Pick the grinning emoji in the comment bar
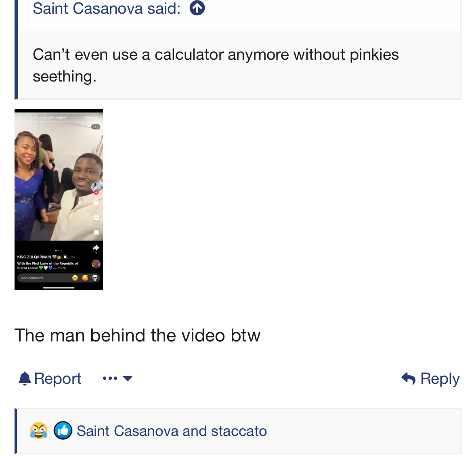The width and height of the screenshot is (476, 469). pos(75,278)
